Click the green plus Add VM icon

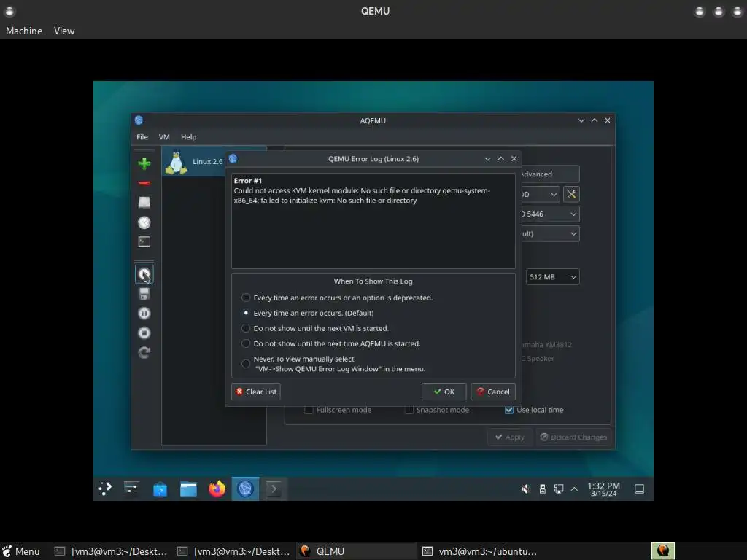tap(144, 164)
